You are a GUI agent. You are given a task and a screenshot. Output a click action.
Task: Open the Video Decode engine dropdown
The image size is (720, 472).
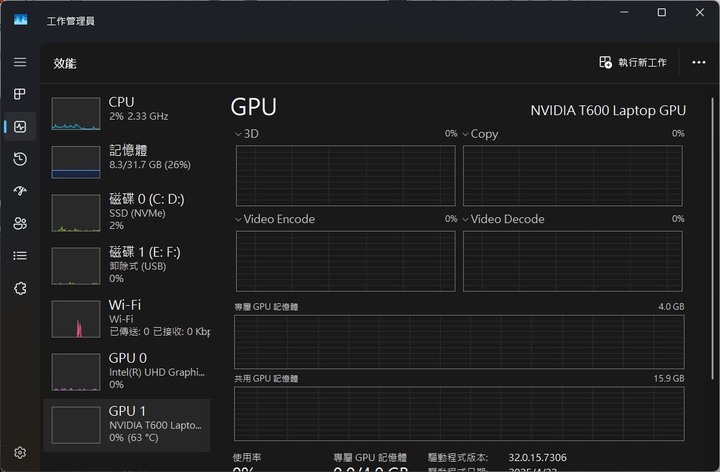click(x=503, y=219)
